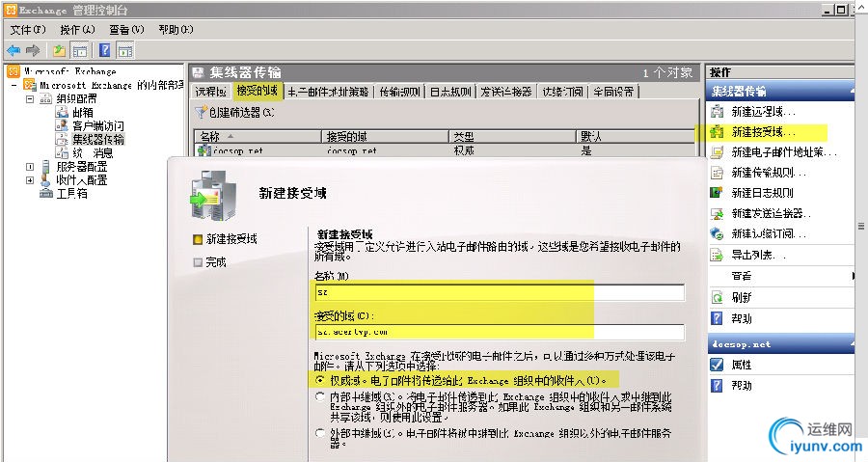Click the 新建远程域 icon in actions pane
The width and height of the screenshot is (868, 462).
coord(718,112)
